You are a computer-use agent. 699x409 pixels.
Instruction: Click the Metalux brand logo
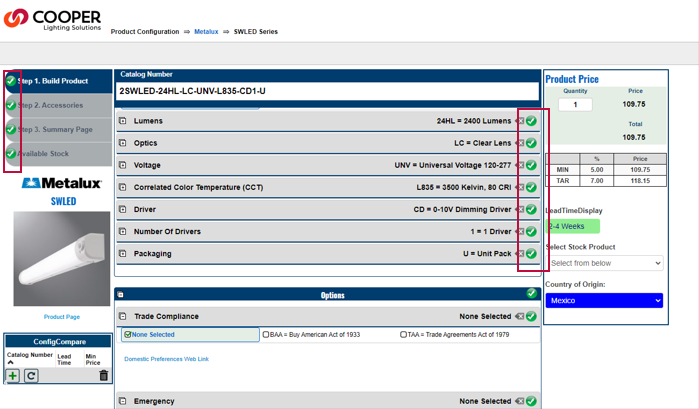click(x=62, y=183)
